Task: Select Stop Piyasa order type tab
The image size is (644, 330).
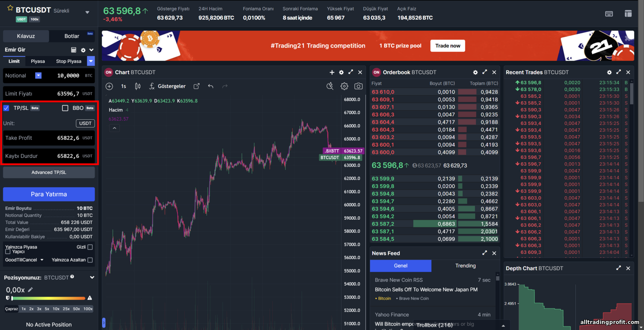Action: [69, 61]
